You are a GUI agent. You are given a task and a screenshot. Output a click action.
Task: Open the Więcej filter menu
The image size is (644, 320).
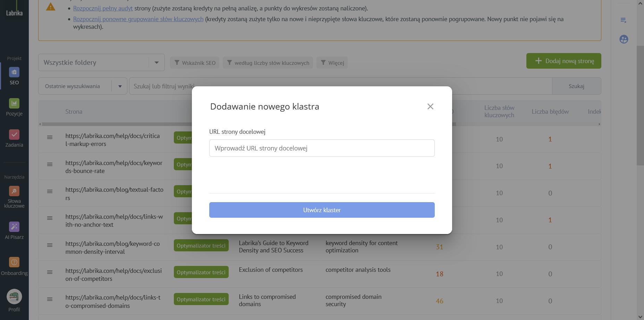(332, 63)
